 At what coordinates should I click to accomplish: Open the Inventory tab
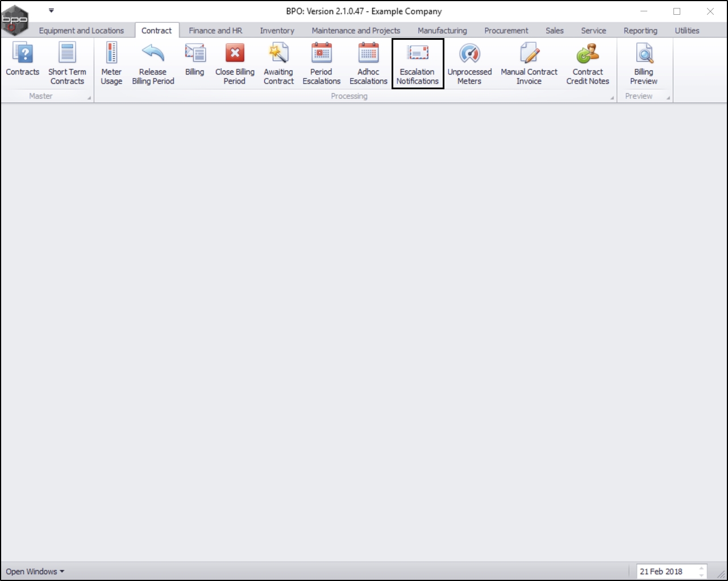[x=277, y=31]
